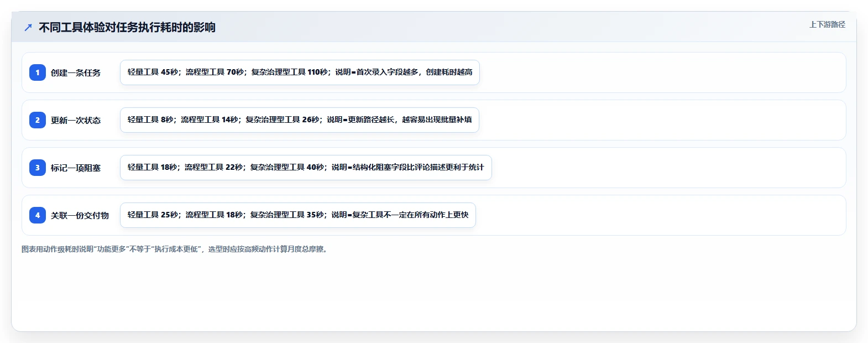Click the title 不同工具体验对任务执行耗时的影响
The image size is (868, 343).
[x=127, y=27]
